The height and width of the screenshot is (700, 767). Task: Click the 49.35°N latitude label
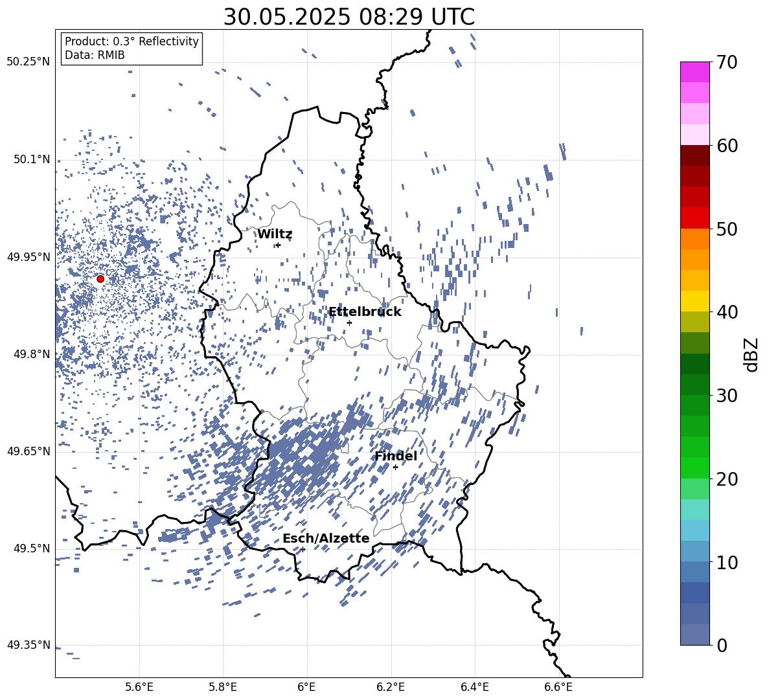pyautogui.click(x=29, y=645)
